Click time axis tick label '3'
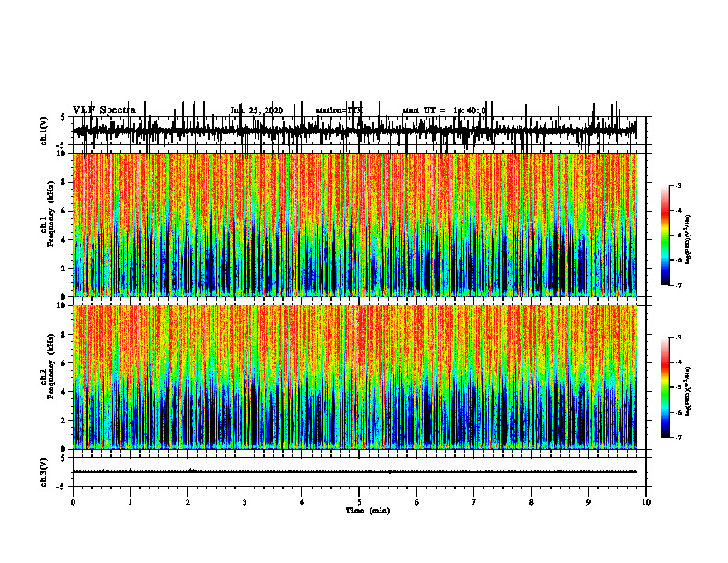 pos(245,502)
